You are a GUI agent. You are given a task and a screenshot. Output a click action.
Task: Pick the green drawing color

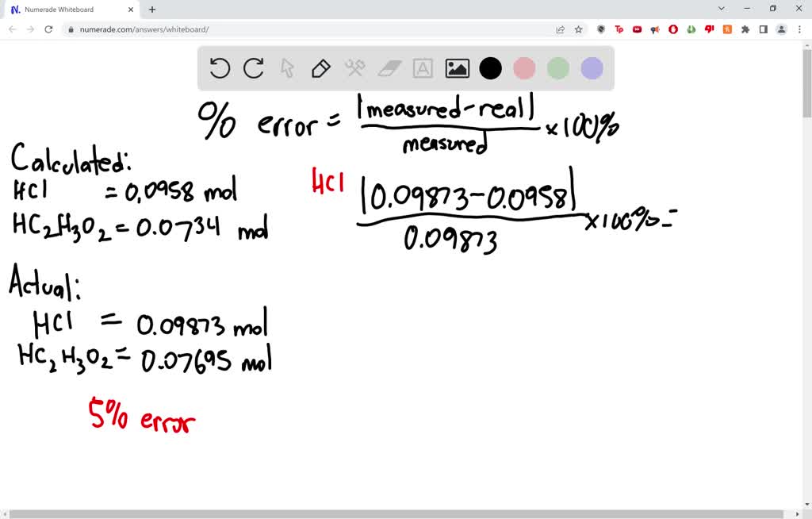pyautogui.click(x=557, y=68)
